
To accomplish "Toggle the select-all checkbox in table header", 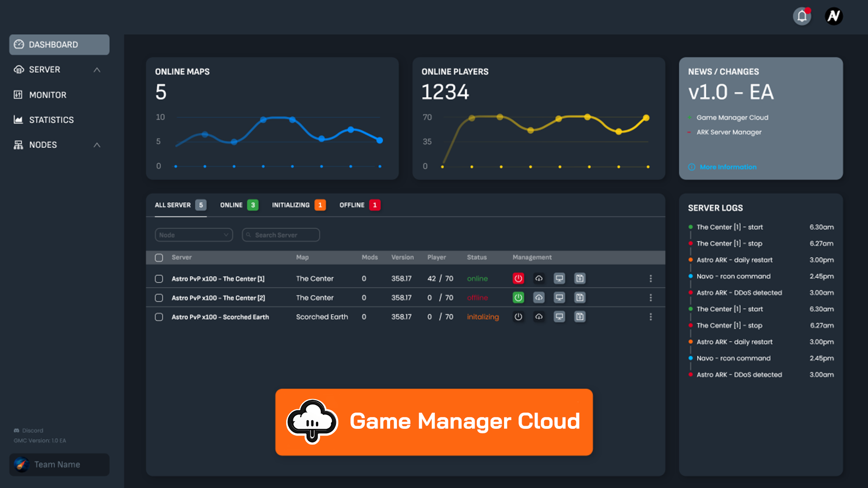I will (159, 258).
